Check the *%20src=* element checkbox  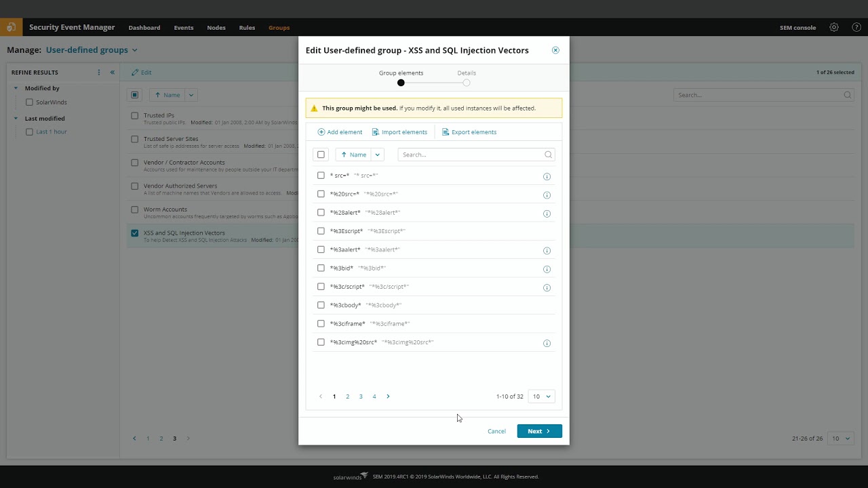321,194
